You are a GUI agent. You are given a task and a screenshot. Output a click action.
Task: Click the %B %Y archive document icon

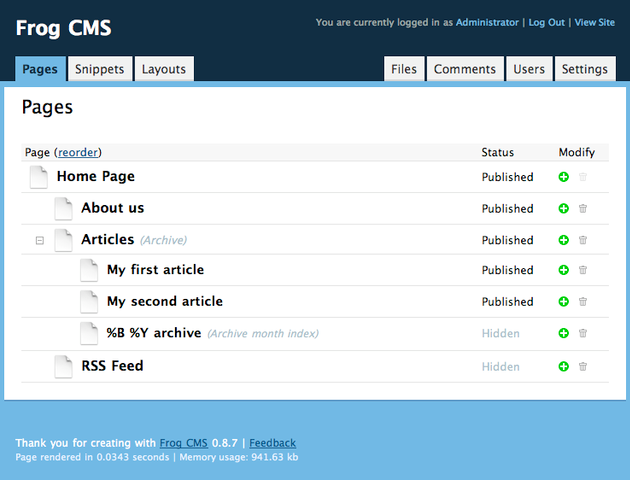tap(89, 333)
